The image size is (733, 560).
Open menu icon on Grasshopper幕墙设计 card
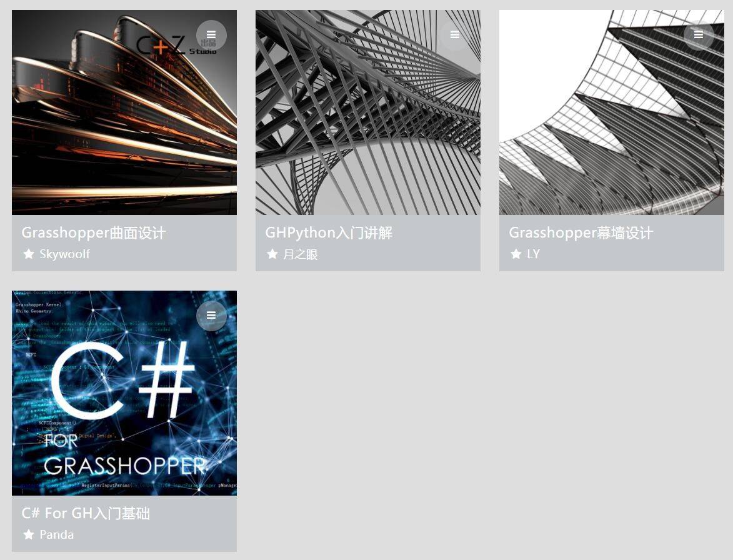[699, 35]
